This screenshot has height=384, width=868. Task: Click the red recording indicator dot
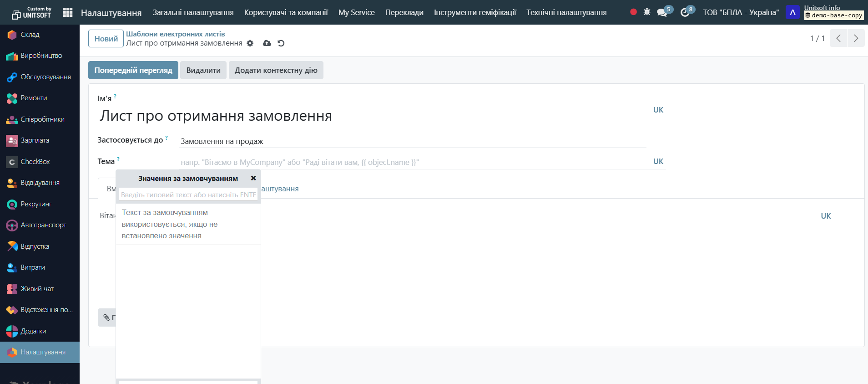coord(633,12)
